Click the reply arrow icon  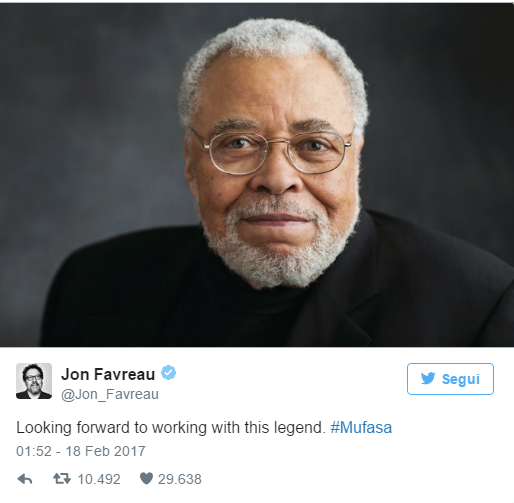pyautogui.click(x=25, y=479)
